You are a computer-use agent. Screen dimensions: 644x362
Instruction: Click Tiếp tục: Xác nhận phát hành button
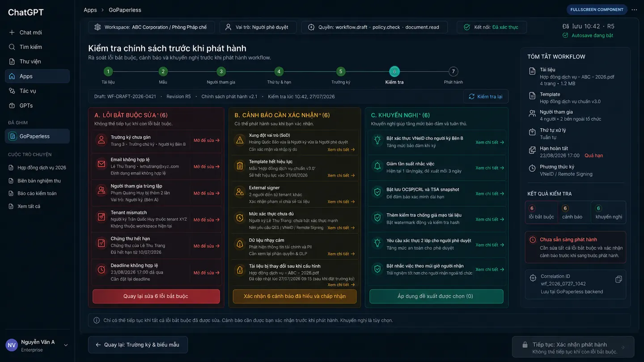point(573,347)
